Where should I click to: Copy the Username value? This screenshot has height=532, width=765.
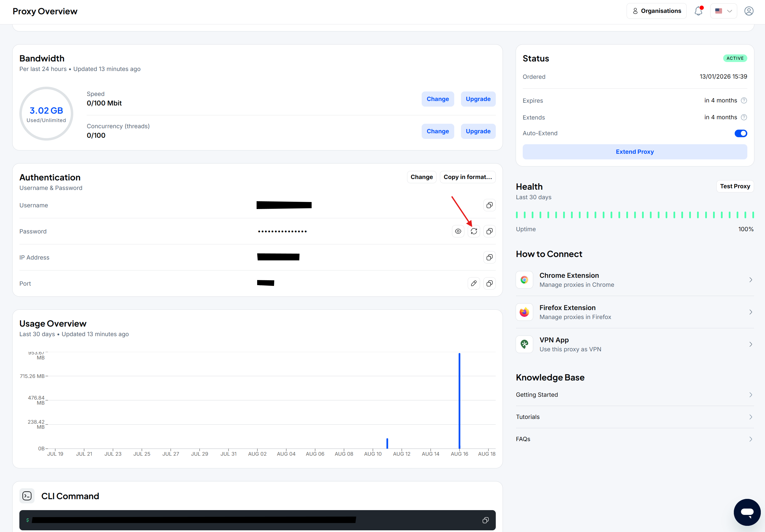point(489,205)
